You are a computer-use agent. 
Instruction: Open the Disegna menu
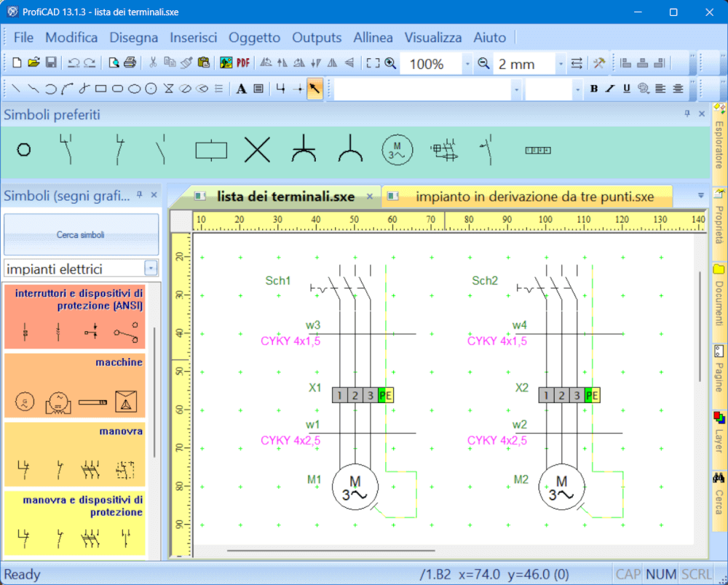pyautogui.click(x=134, y=38)
